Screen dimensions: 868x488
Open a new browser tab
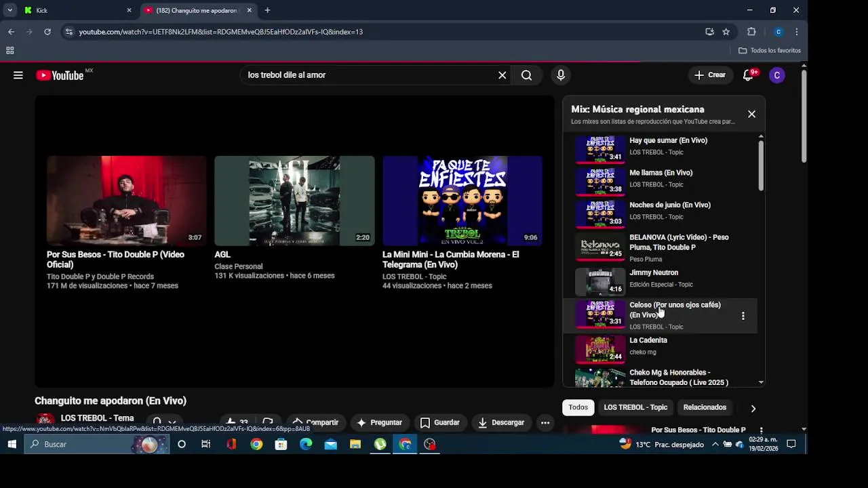(x=267, y=10)
